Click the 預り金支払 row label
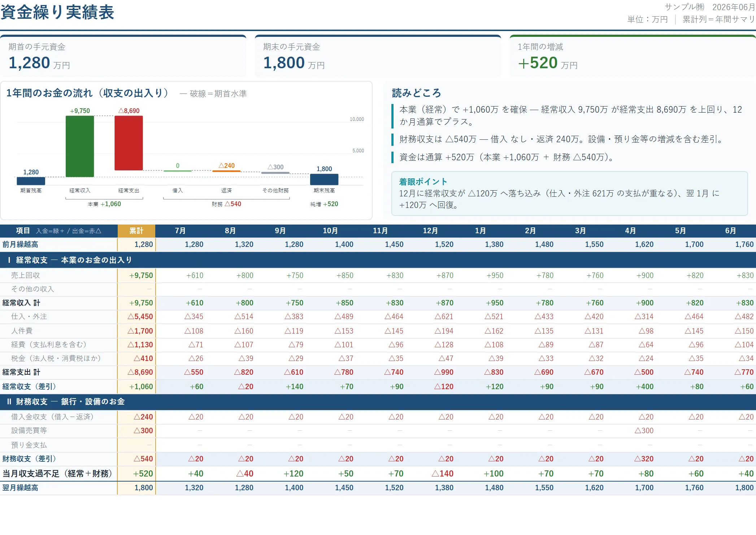This screenshot has height=535, width=756. point(29,445)
